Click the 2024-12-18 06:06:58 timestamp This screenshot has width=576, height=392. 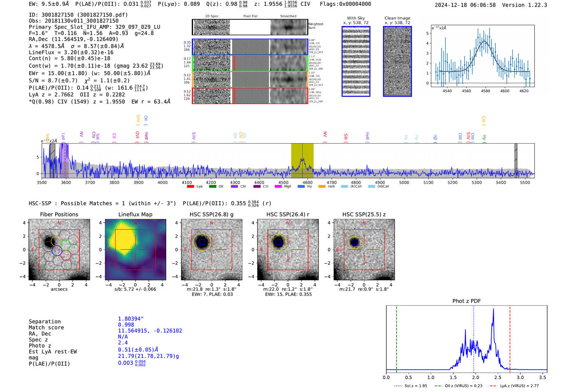(465, 5)
